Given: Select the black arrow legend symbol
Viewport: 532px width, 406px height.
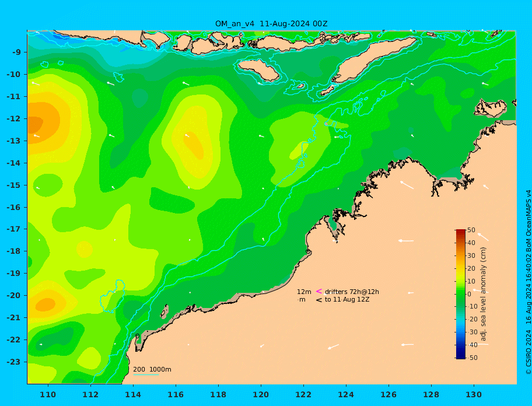Looking at the screenshot, I should 319,300.
